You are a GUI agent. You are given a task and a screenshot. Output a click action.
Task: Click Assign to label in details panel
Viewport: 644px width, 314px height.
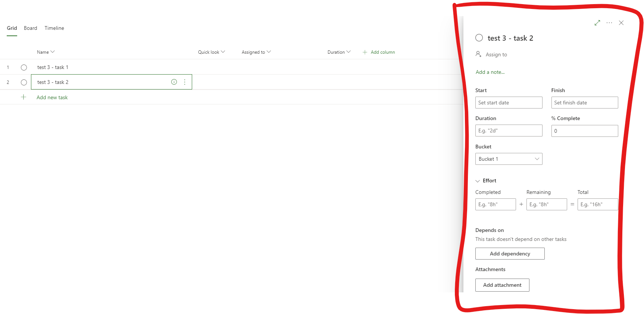[x=496, y=54]
